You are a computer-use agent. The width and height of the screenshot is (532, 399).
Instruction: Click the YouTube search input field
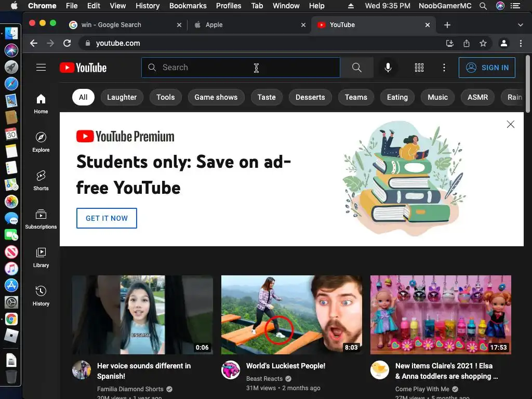(x=241, y=68)
